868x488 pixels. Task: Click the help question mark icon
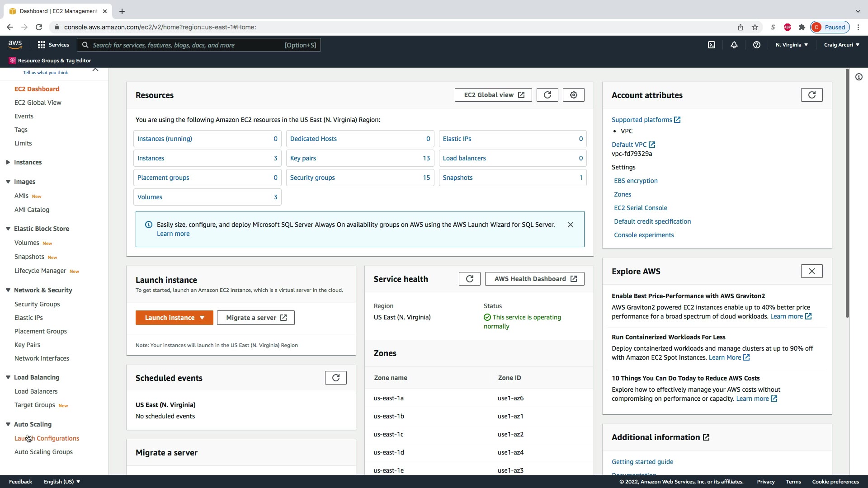point(757,45)
